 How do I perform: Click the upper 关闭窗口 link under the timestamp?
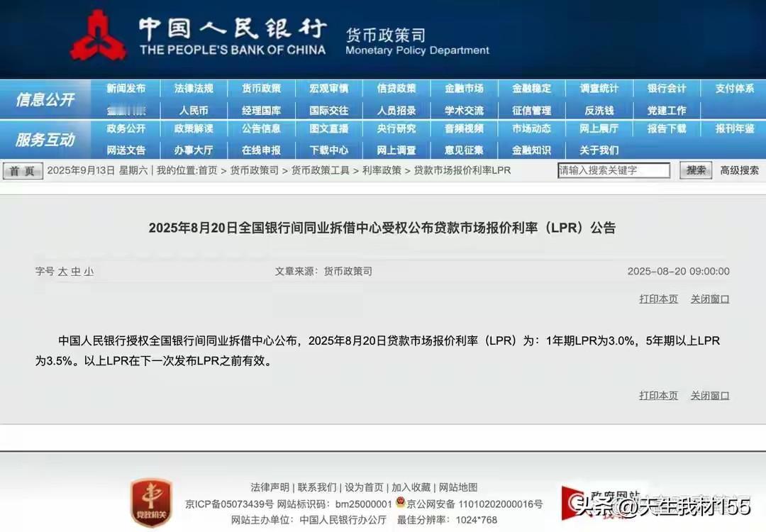click(710, 299)
